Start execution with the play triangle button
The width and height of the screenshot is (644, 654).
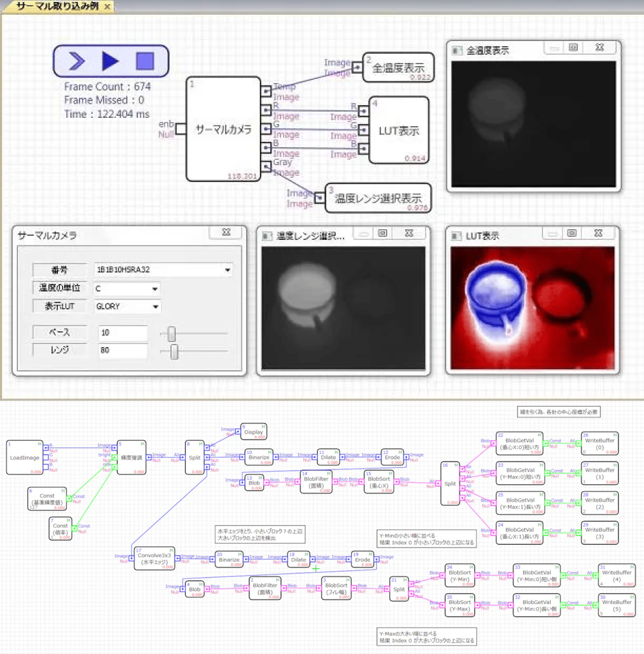tap(110, 61)
